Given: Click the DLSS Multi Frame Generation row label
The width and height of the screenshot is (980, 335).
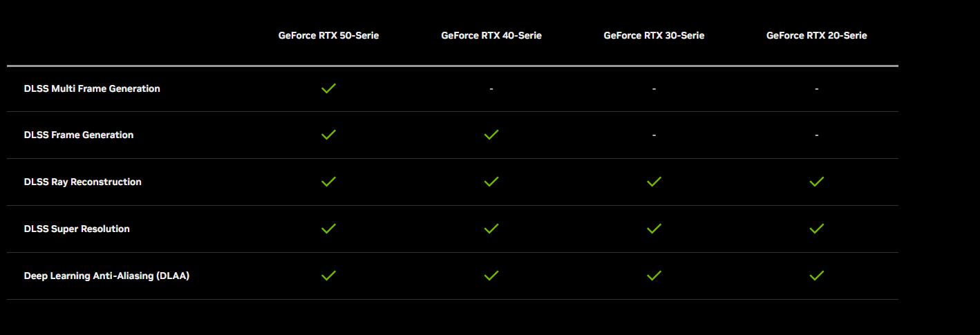Looking at the screenshot, I should (x=92, y=88).
